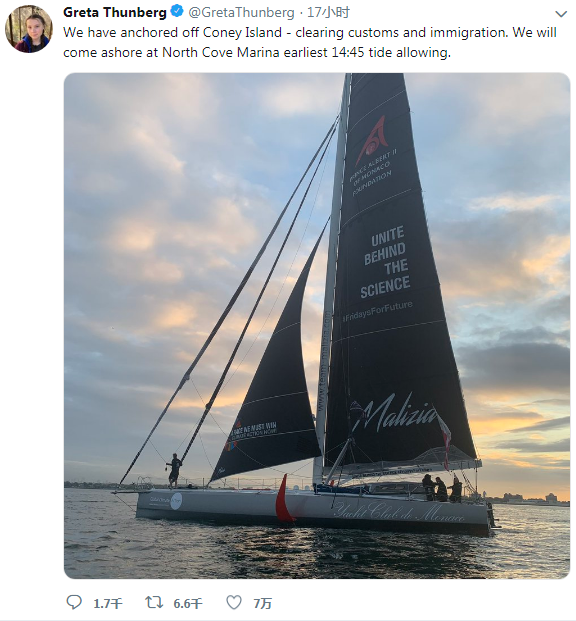Open the sailboat photo attachment
576x621 pixels.
tap(317, 326)
